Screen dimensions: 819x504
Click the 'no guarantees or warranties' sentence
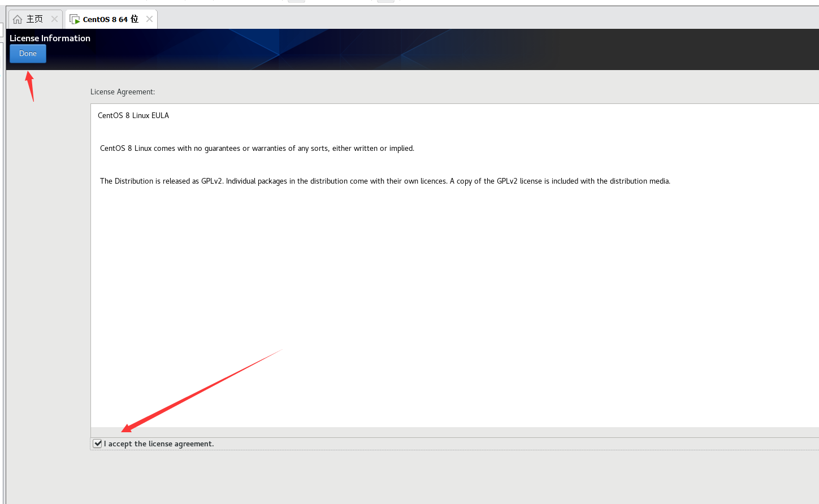[x=257, y=148]
